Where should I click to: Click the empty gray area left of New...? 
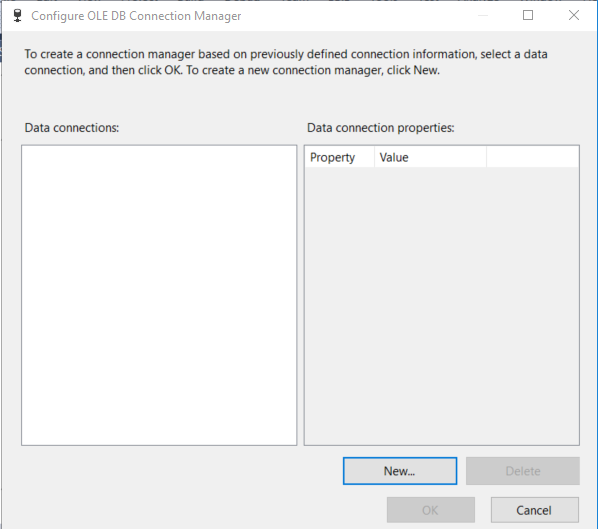click(x=179, y=471)
